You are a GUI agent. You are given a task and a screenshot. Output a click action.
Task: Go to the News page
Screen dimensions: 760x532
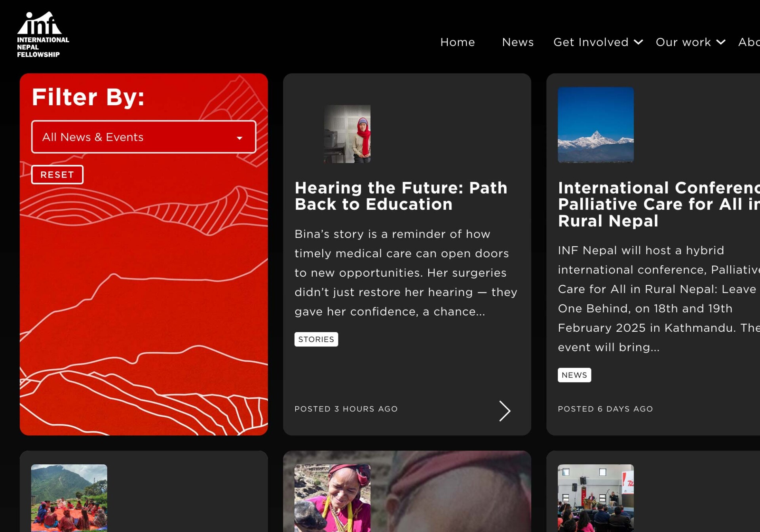(518, 42)
